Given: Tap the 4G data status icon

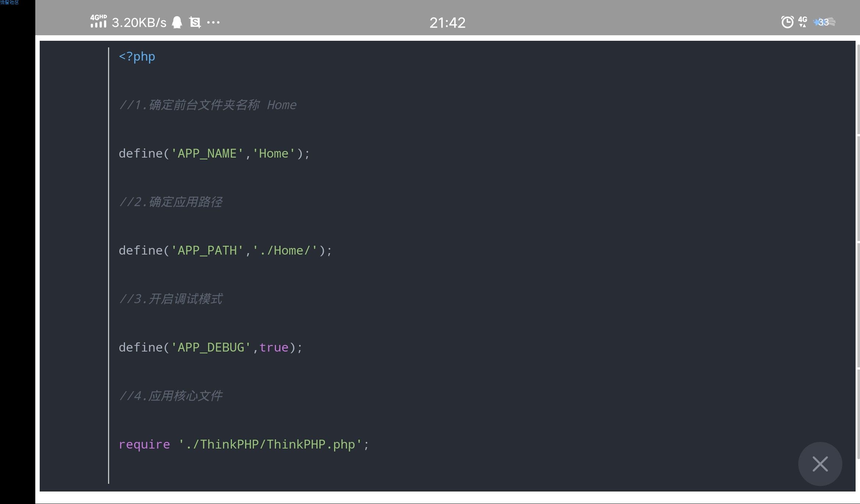Looking at the screenshot, I should tap(803, 22).
